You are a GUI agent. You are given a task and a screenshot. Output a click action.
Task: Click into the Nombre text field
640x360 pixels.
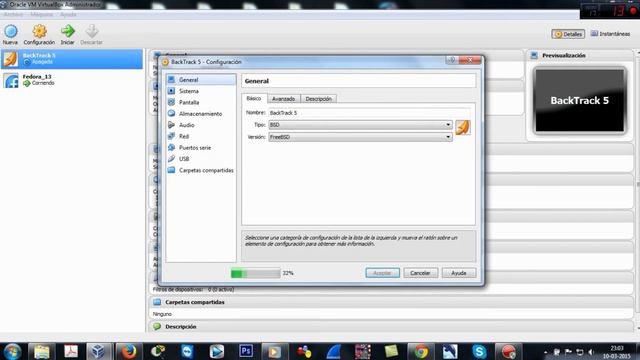pos(369,113)
